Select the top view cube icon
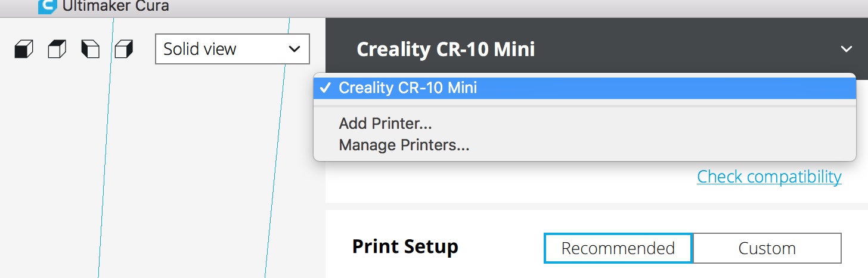This screenshot has width=868, height=278. pyautogui.click(x=57, y=49)
